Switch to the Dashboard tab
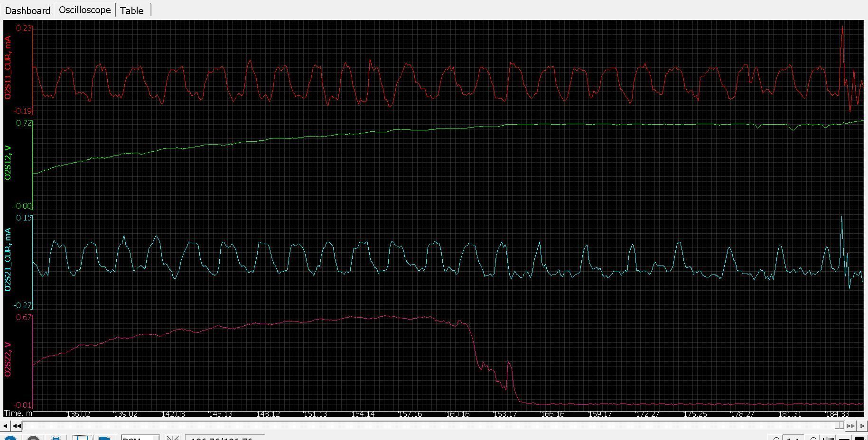 tap(28, 10)
